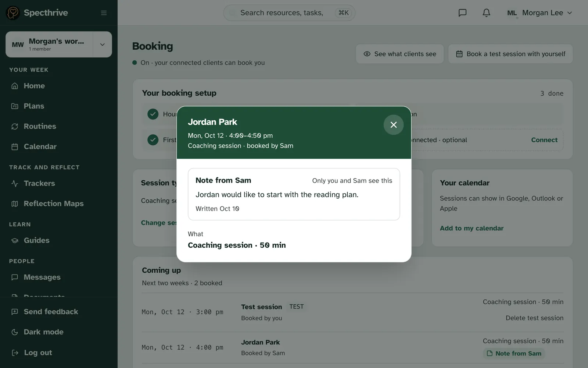Click the Specthrive logo icon
This screenshot has height=368, width=588.
pos(13,13)
